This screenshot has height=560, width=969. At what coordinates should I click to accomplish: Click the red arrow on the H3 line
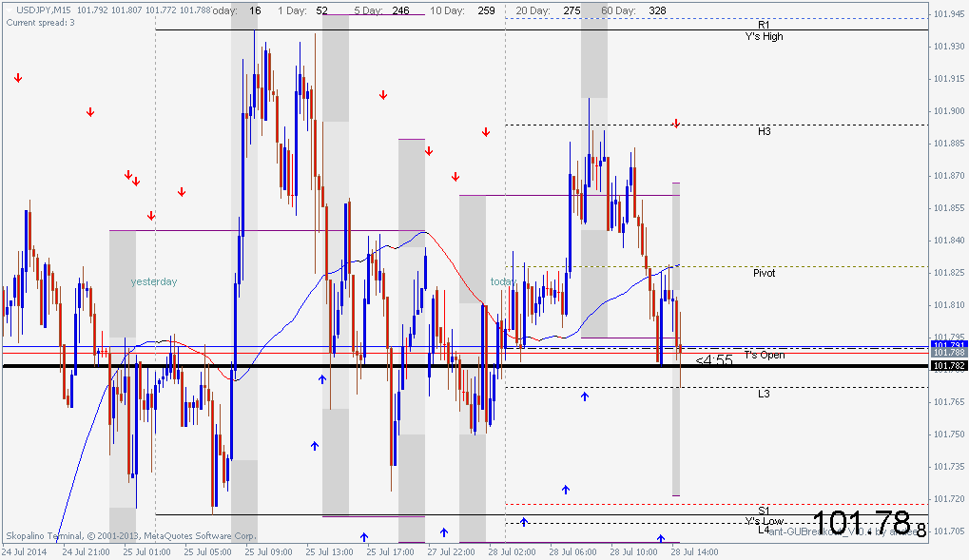point(676,124)
